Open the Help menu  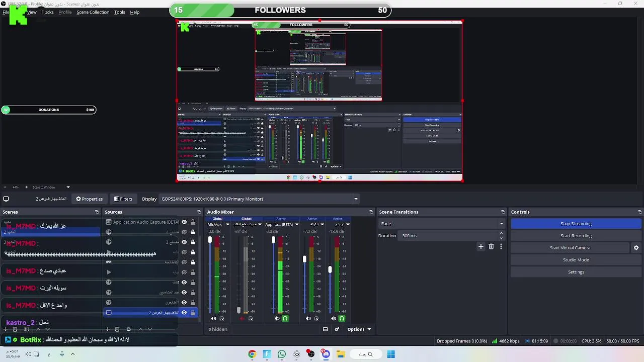pos(135,12)
